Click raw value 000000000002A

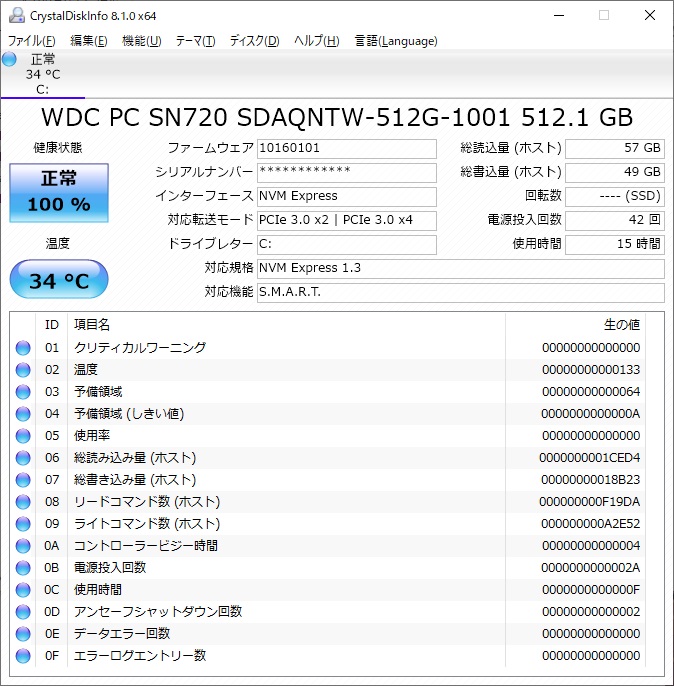tap(590, 568)
